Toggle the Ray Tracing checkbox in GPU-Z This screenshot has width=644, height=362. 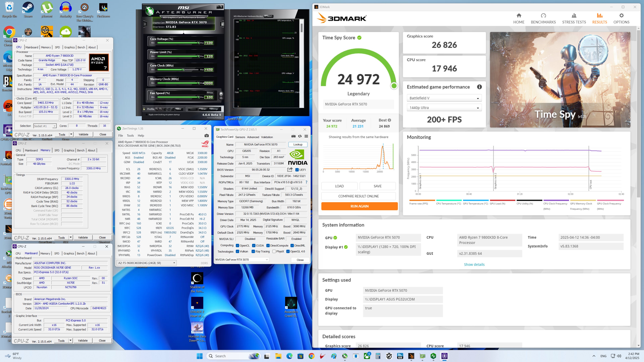[x=253, y=251]
